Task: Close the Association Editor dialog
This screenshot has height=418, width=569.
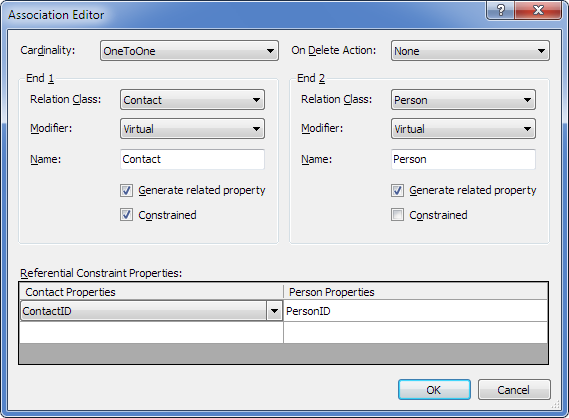Action: click(x=538, y=9)
